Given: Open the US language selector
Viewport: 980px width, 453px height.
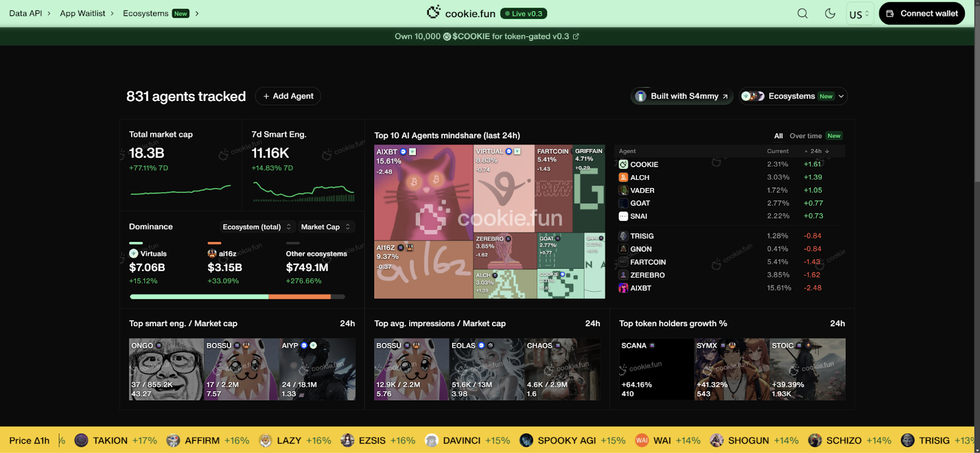Looking at the screenshot, I should 859,13.
